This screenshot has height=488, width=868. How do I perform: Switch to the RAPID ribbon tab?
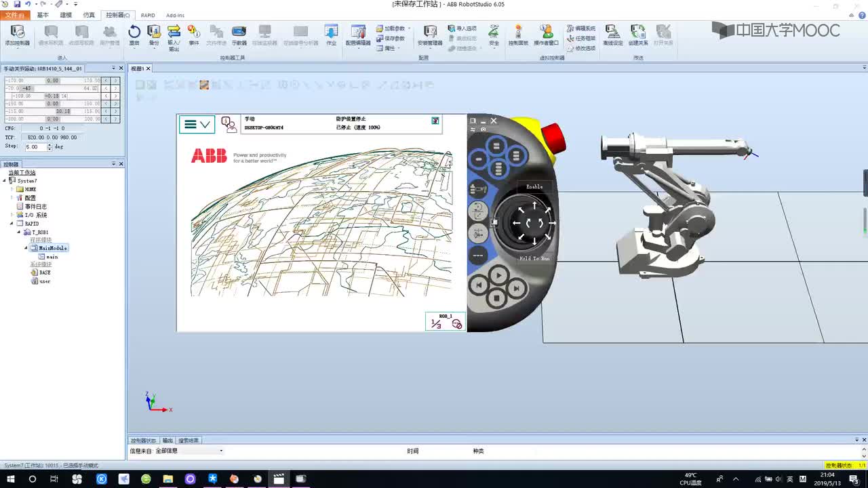(148, 15)
